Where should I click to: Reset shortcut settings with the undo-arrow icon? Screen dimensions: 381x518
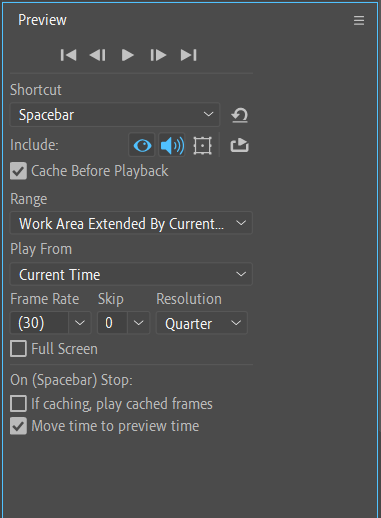[x=240, y=115]
